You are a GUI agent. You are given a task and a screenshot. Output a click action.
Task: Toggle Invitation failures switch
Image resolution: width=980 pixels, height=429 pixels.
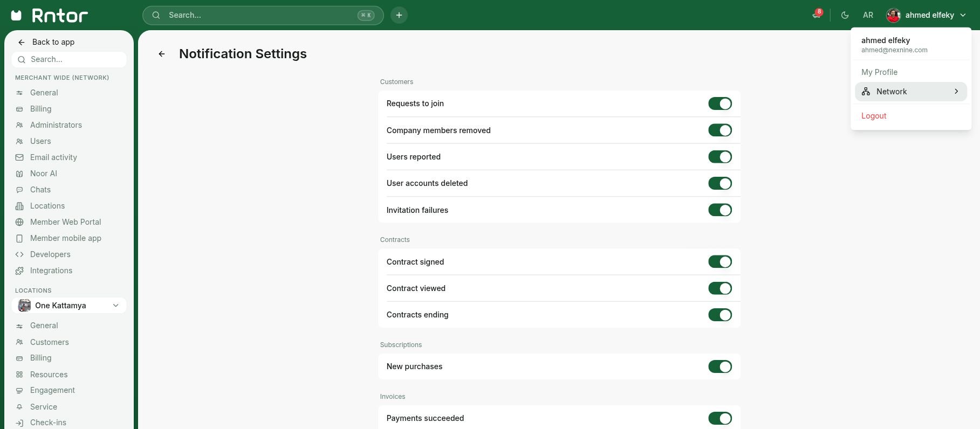720,210
